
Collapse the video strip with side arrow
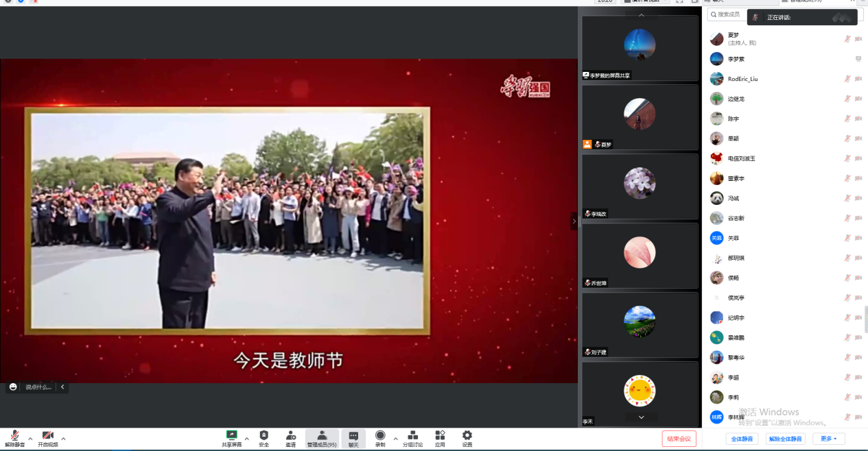pos(574,221)
